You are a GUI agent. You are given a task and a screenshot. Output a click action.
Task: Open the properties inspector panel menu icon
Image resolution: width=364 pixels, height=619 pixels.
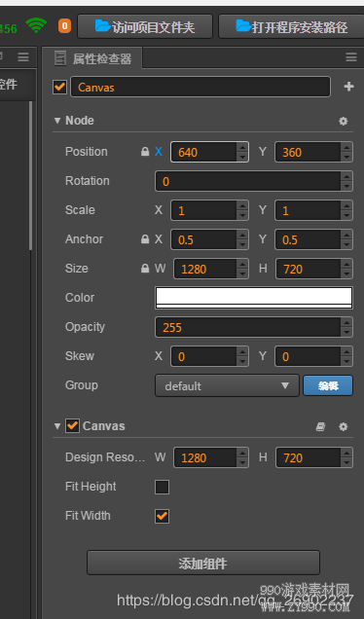coord(351,57)
